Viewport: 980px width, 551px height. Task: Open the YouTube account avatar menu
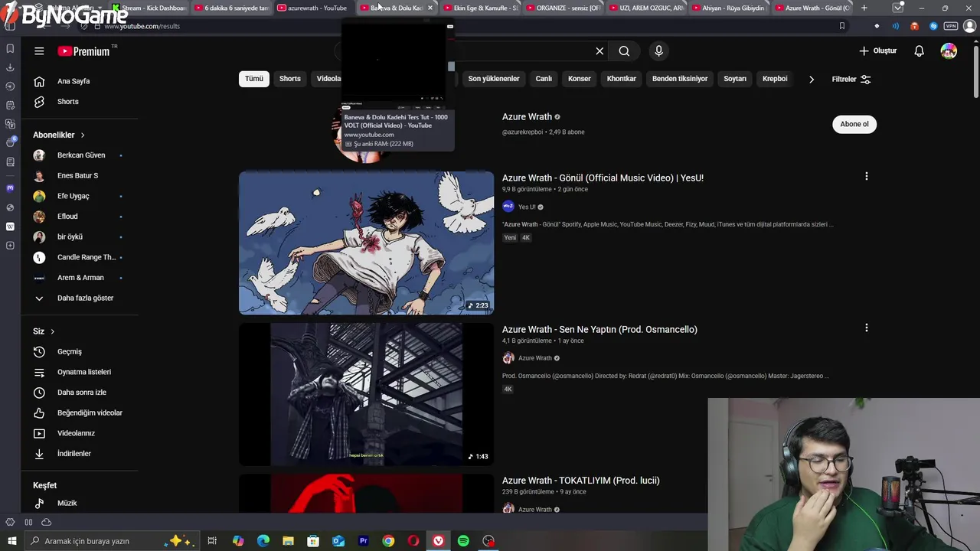pos(949,51)
